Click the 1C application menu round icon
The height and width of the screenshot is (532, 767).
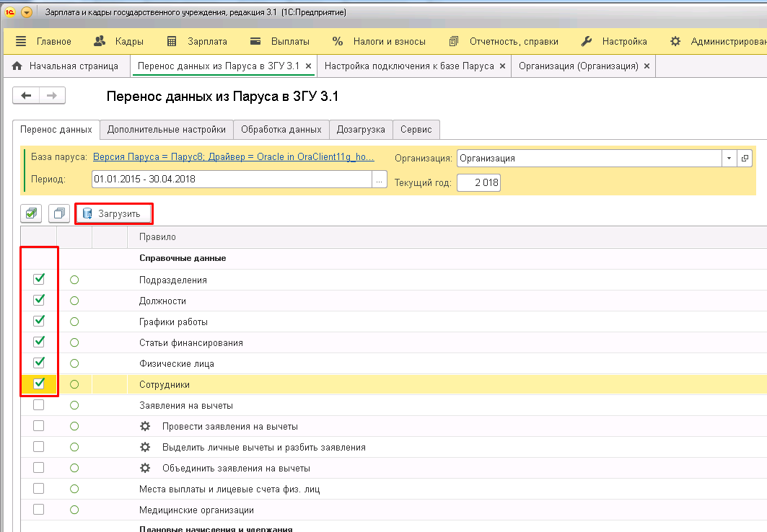[27, 13]
